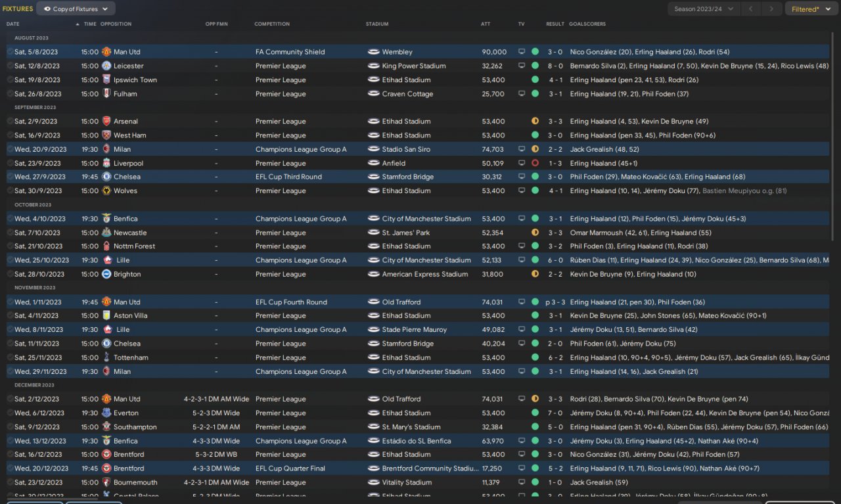Open the EFL Cup Quarter Final competition link
This screenshot has height=504, width=841.
[290, 469]
